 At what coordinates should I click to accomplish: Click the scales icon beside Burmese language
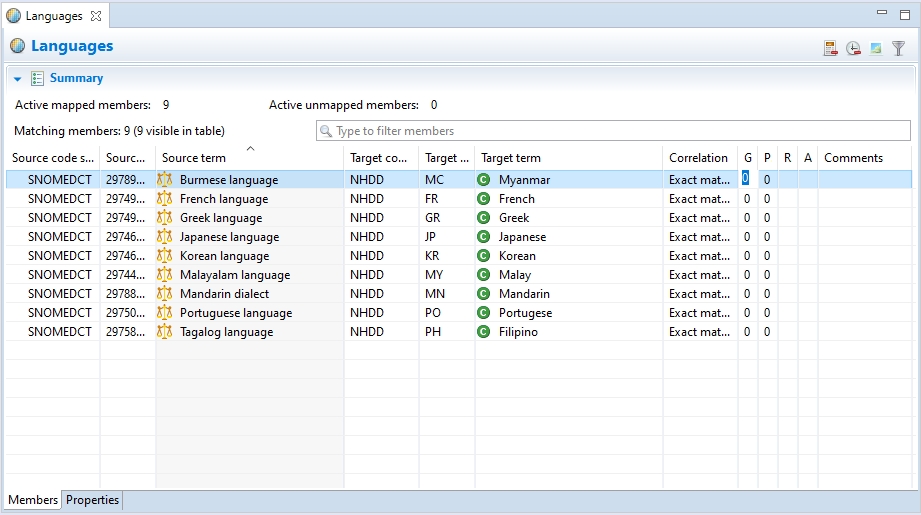click(x=165, y=180)
